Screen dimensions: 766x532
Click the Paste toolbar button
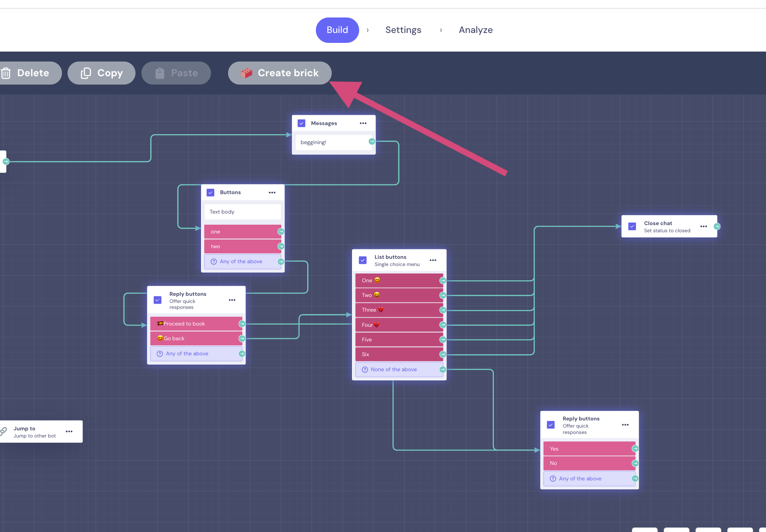(176, 73)
